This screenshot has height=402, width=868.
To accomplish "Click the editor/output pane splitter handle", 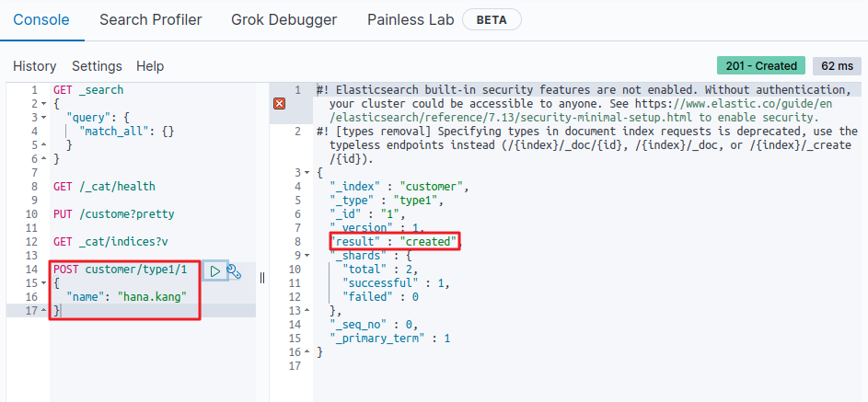I will [x=262, y=278].
